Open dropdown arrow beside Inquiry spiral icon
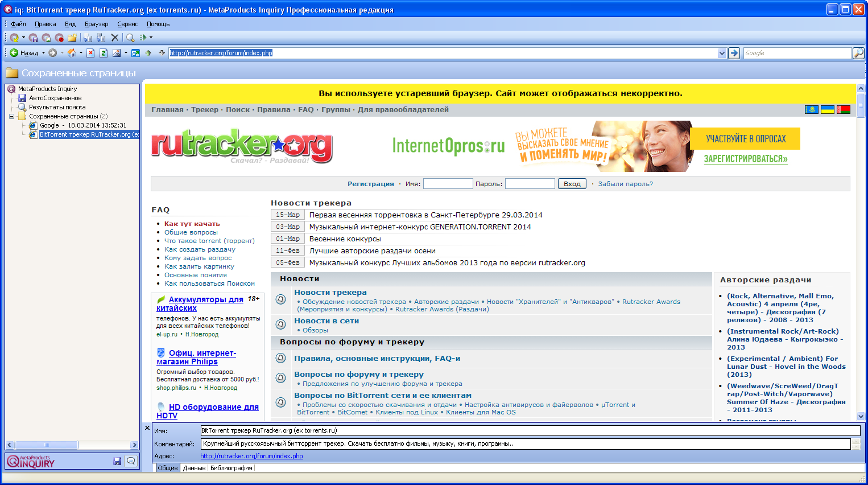868x485 pixels. (x=23, y=38)
